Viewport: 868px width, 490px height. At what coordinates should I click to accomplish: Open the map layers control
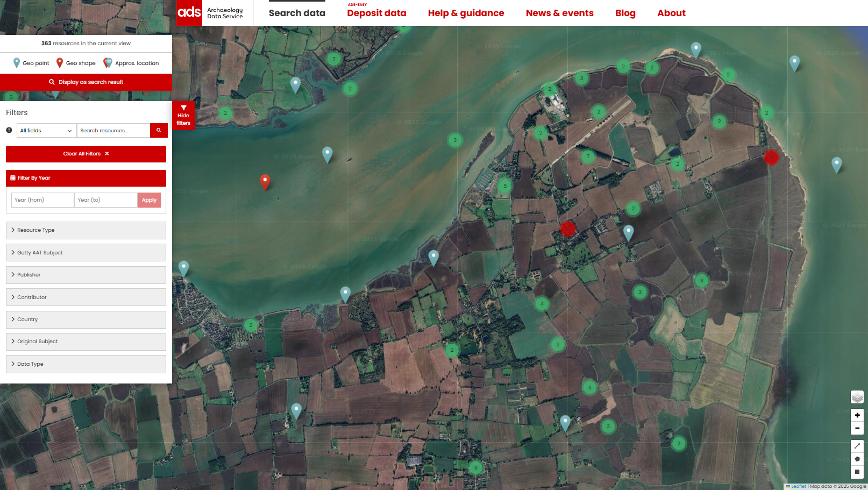(857, 397)
